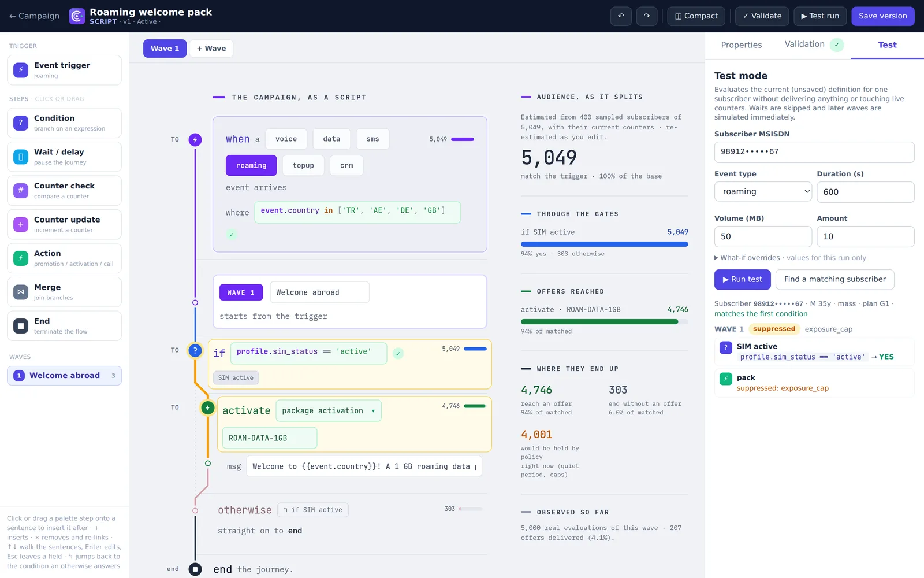Image resolution: width=924 pixels, height=578 pixels.
Task: Open the Properties tab
Action: pyautogui.click(x=741, y=45)
